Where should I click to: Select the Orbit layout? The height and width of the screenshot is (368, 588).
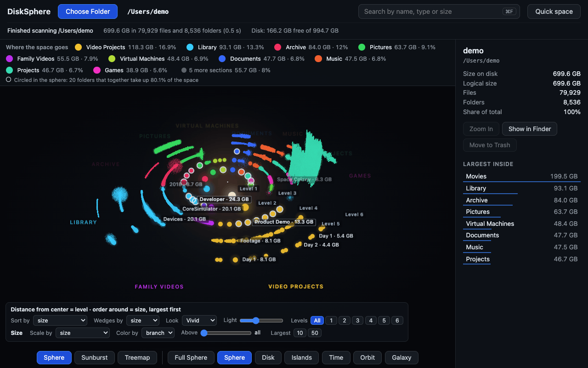(367, 357)
